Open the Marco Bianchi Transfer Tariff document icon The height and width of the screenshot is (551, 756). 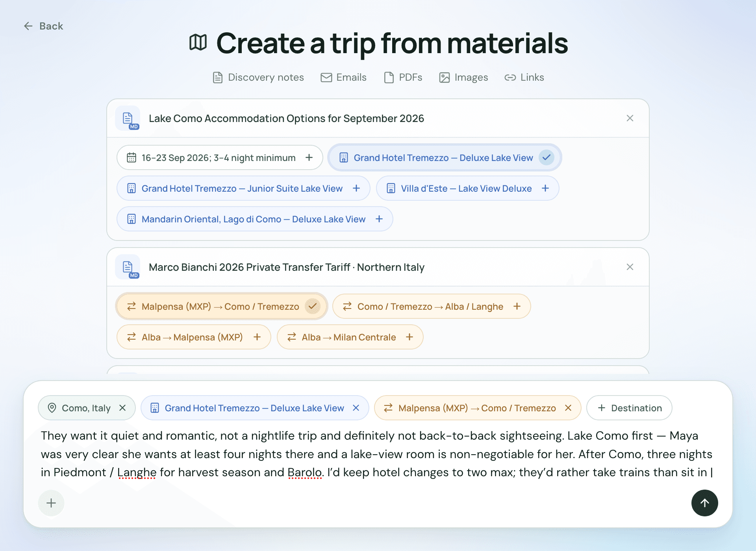128,267
